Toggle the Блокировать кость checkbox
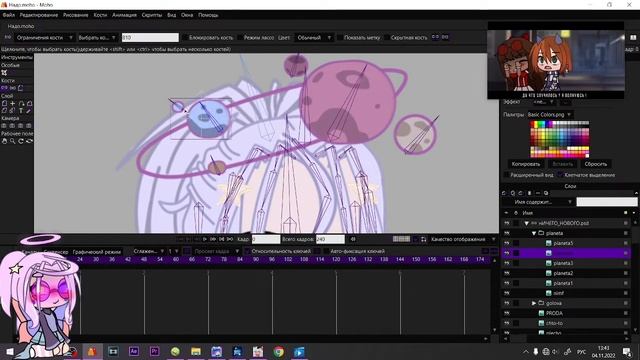640x360 pixels. point(185,38)
